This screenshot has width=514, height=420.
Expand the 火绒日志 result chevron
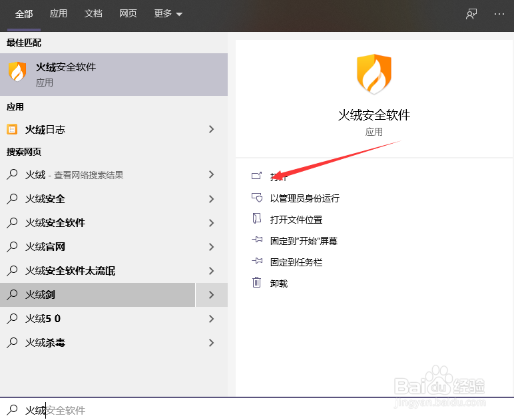click(212, 129)
